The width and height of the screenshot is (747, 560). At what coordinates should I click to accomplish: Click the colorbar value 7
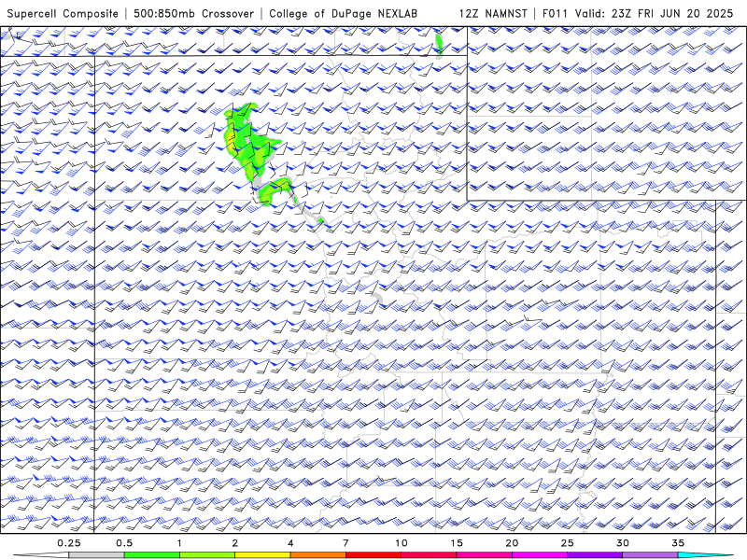345,543
